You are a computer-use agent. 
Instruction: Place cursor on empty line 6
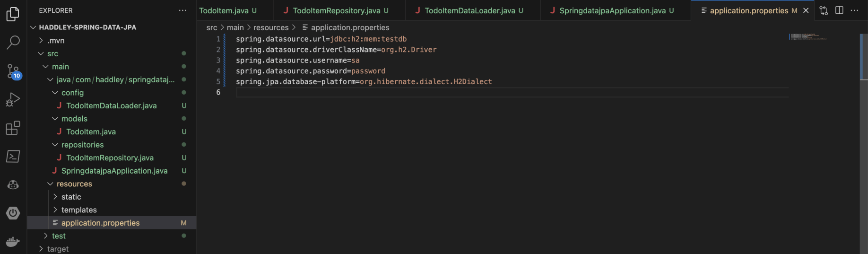coord(512,92)
